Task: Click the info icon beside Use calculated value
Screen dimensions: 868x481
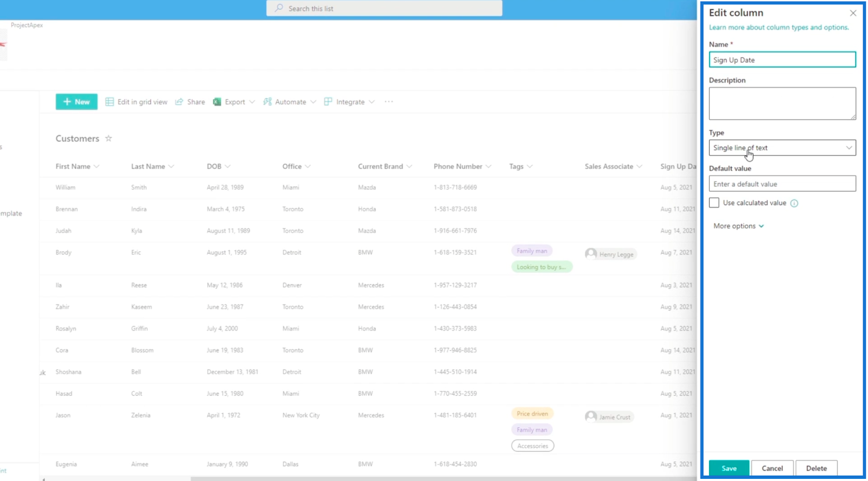Action: point(794,203)
